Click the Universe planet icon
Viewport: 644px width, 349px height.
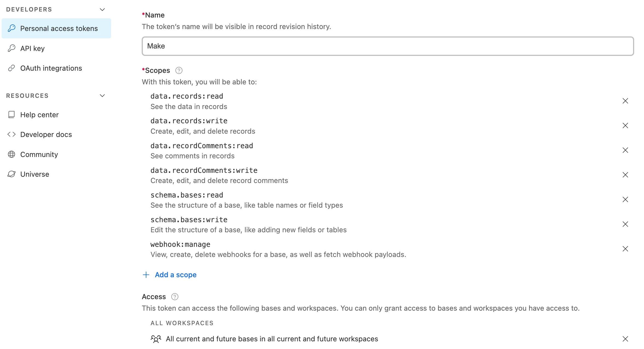pos(11,174)
